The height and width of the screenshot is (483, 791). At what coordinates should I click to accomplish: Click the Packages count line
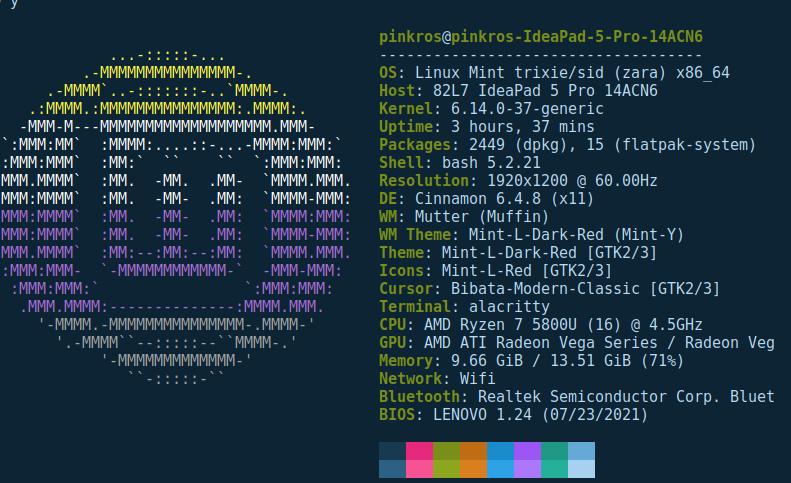568,145
